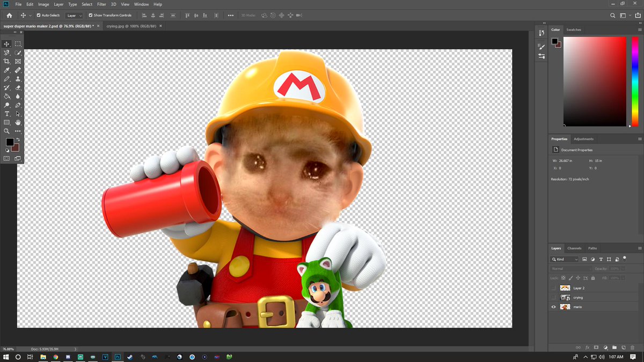
Task: Open the Filter menu
Action: (101, 4)
